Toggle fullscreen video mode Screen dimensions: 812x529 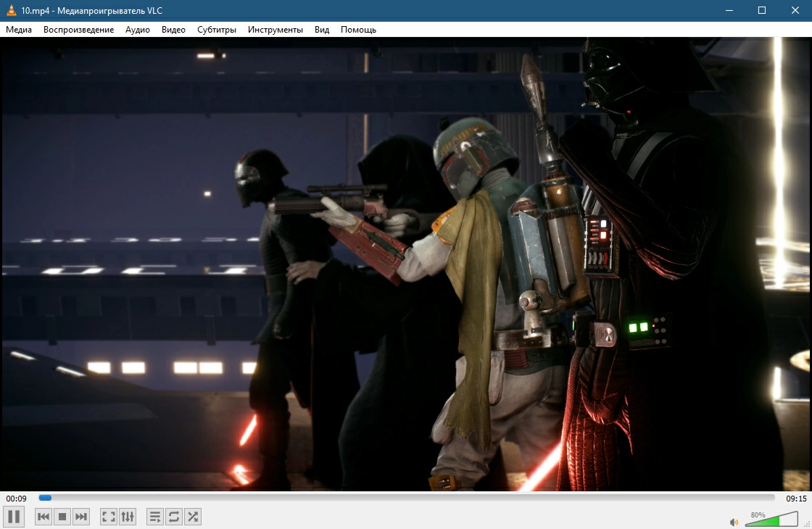108,517
